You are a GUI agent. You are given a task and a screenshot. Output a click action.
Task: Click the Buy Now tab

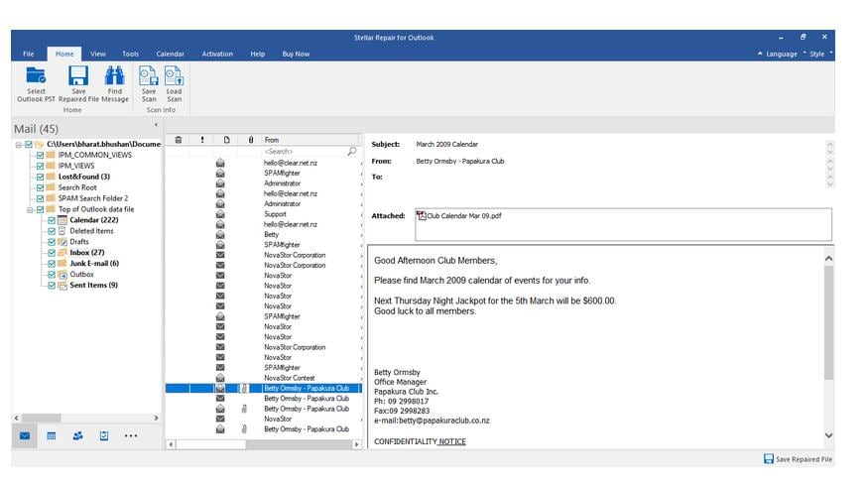[296, 55]
